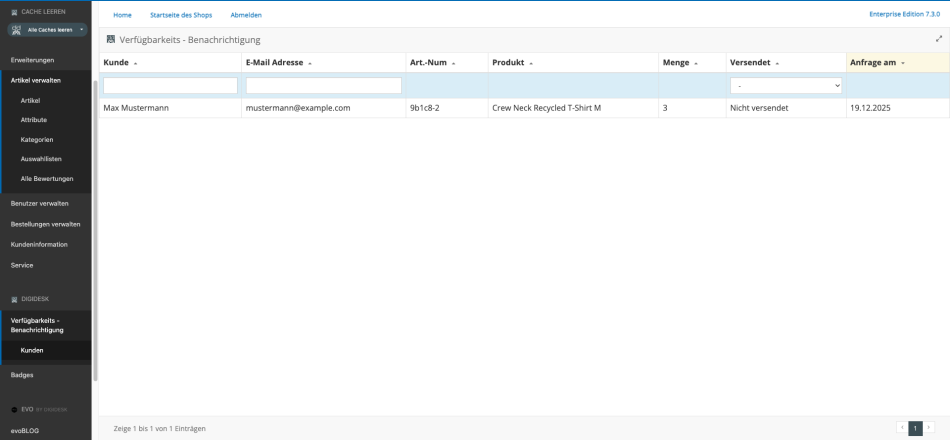Click the sort arrow beside E-Mail Adresse
This screenshot has width=950, height=440.
click(310, 63)
